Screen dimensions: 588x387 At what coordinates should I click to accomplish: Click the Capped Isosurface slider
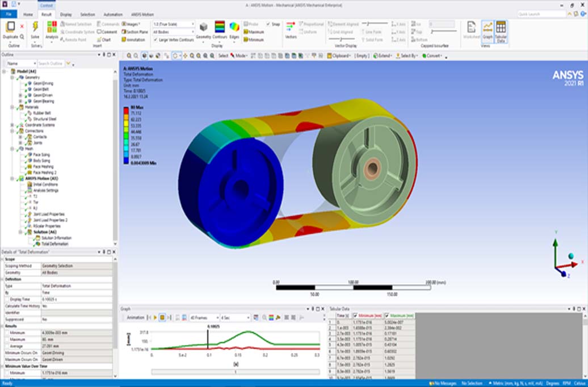coord(444,32)
